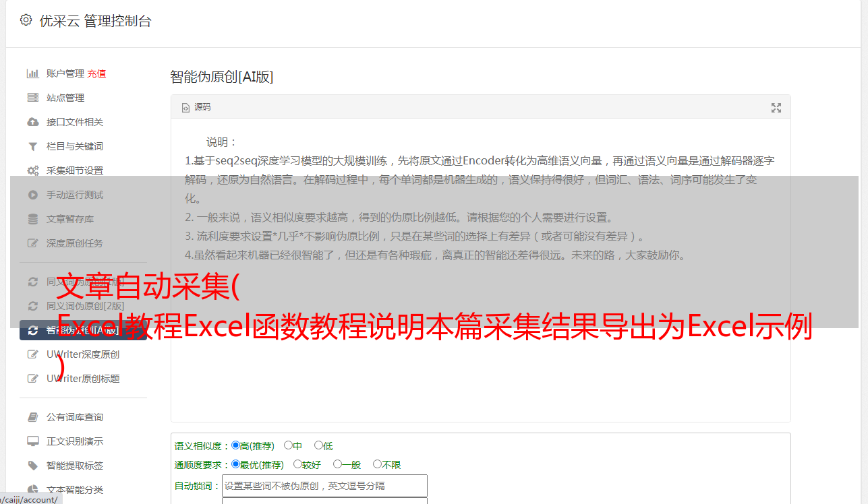
Task: Choose 较好 for 通顺度要求
Action: [x=297, y=464]
